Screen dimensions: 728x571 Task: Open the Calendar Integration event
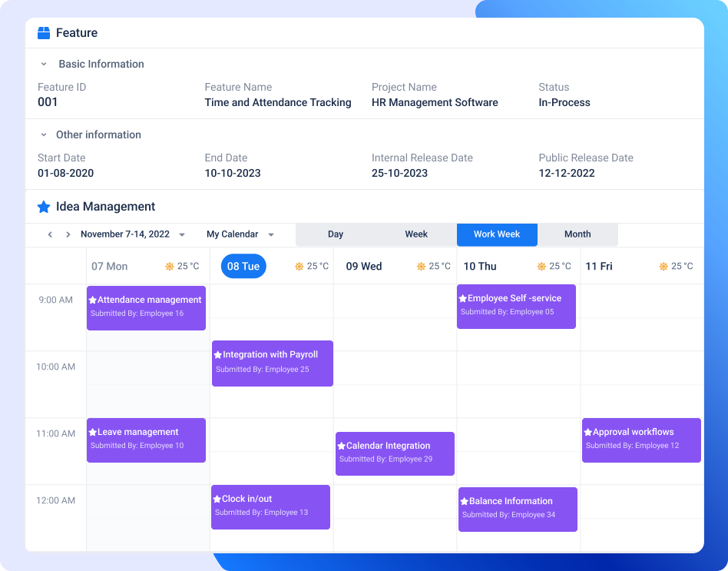point(395,454)
